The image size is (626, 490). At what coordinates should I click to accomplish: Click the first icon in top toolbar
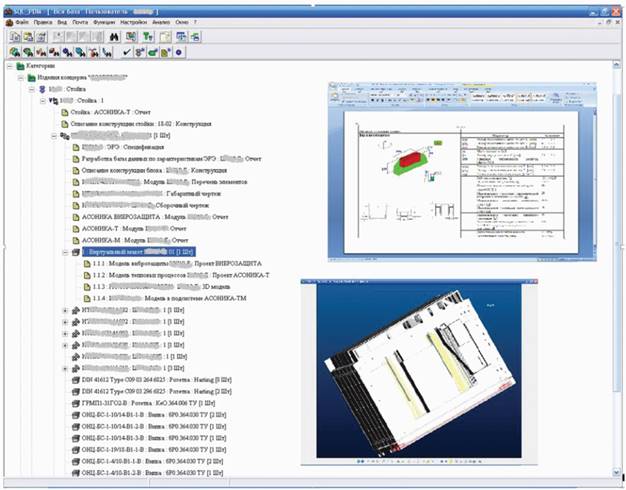click(x=14, y=36)
